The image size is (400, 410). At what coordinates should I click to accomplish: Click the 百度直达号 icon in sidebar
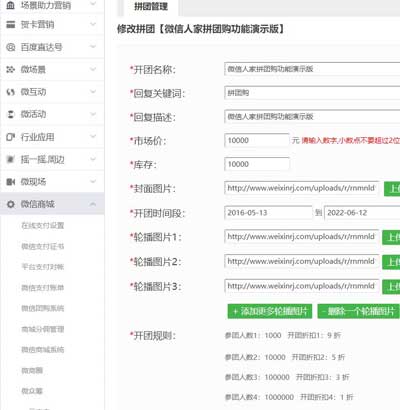[11, 47]
